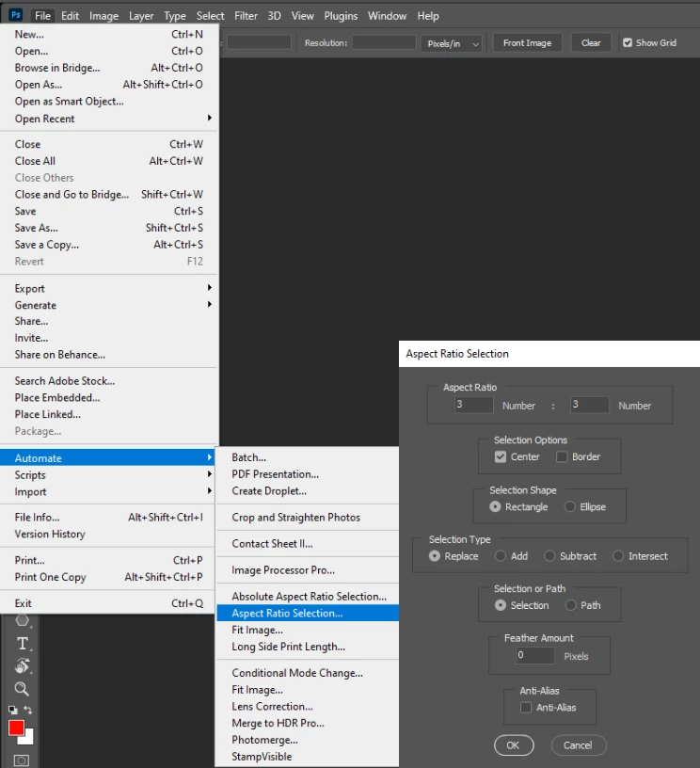Swap foreground and background colors arrow
The width and height of the screenshot is (700, 768).
tap(28, 710)
